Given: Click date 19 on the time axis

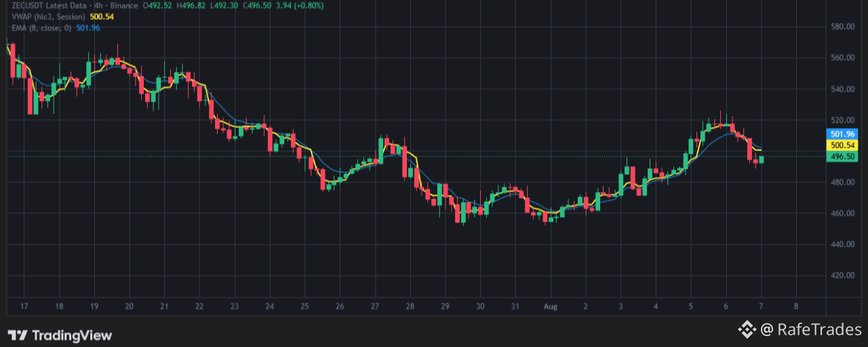Looking at the screenshot, I should click(94, 306).
